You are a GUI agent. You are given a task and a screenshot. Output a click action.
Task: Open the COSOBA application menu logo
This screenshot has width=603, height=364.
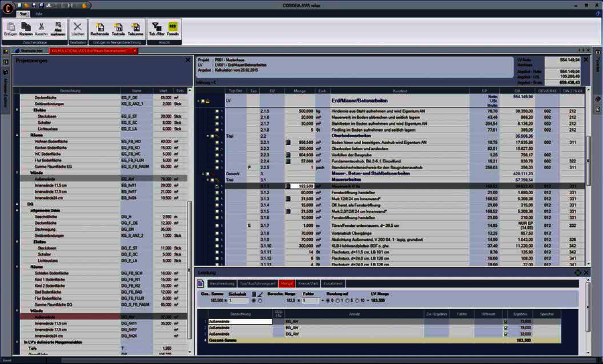[7, 9]
